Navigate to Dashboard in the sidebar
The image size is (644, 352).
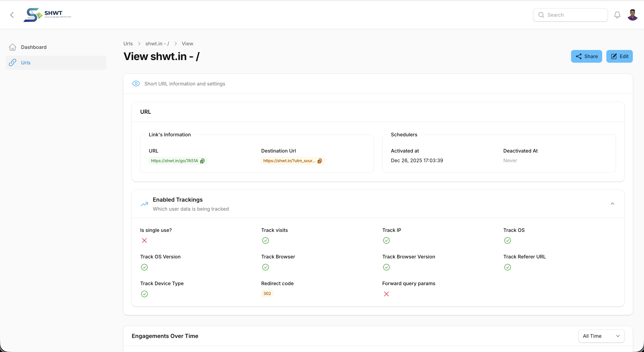34,47
